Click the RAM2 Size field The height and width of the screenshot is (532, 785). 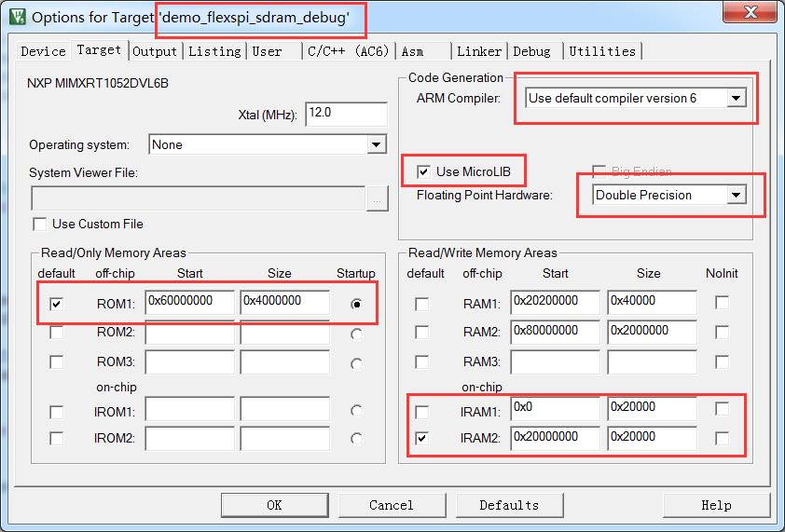652,332
